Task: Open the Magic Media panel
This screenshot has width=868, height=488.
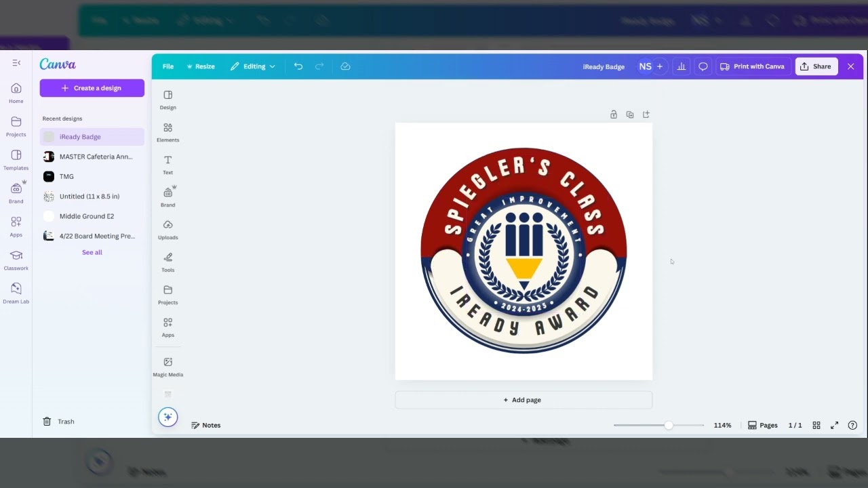Action: (168, 367)
